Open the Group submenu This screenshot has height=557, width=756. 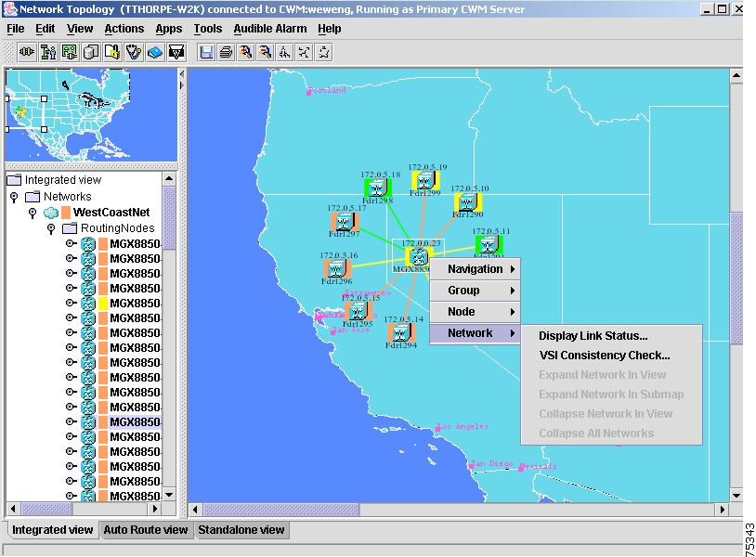[x=475, y=290]
